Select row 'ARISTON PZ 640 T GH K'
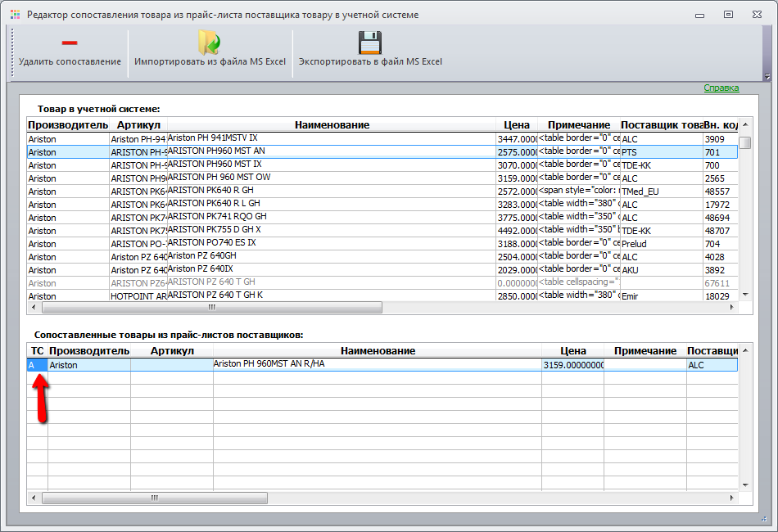Image resolution: width=778 pixels, height=532 pixels. [x=382, y=295]
